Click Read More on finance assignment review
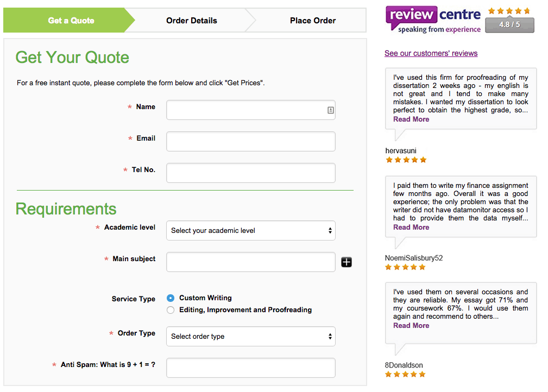Screen dimensions: 548x392 point(411,227)
